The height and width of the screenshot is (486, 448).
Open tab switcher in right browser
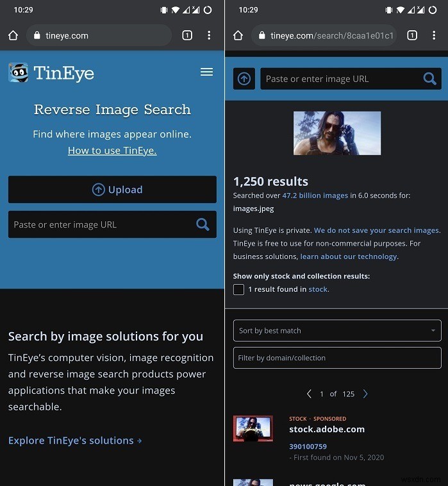click(412, 35)
